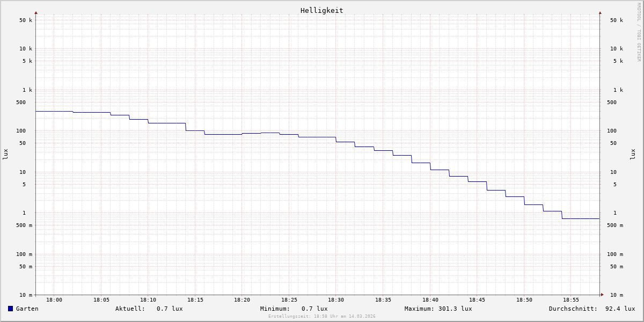This screenshot has width=644, height=322.
Task: Select the 18:10 time axis label
Action: tap(148, 300)
